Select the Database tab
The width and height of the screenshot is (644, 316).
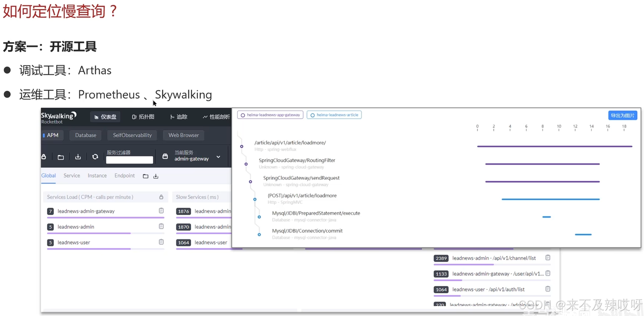85,135
